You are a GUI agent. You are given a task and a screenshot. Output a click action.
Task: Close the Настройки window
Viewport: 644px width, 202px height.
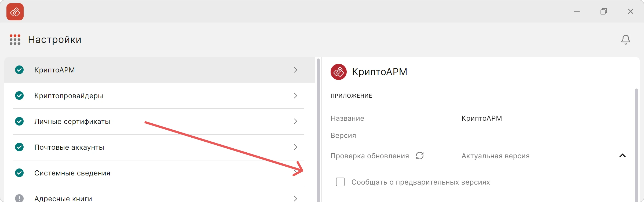631,11
